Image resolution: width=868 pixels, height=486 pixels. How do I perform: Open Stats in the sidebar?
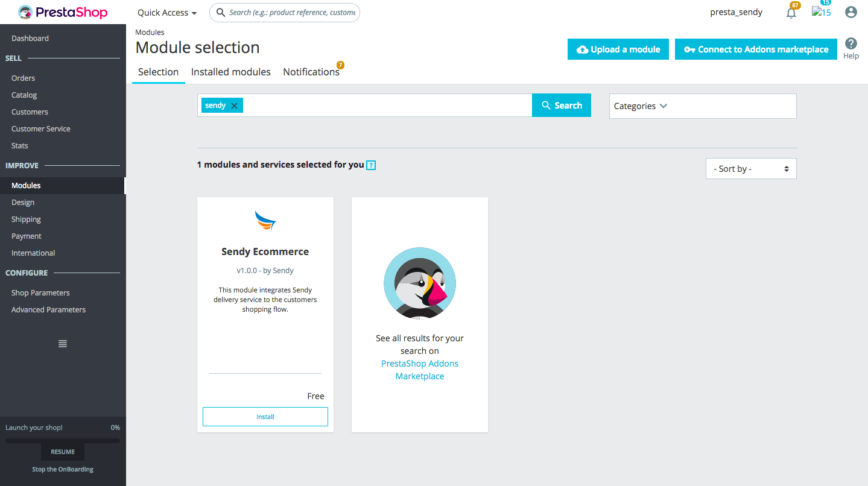20,145
